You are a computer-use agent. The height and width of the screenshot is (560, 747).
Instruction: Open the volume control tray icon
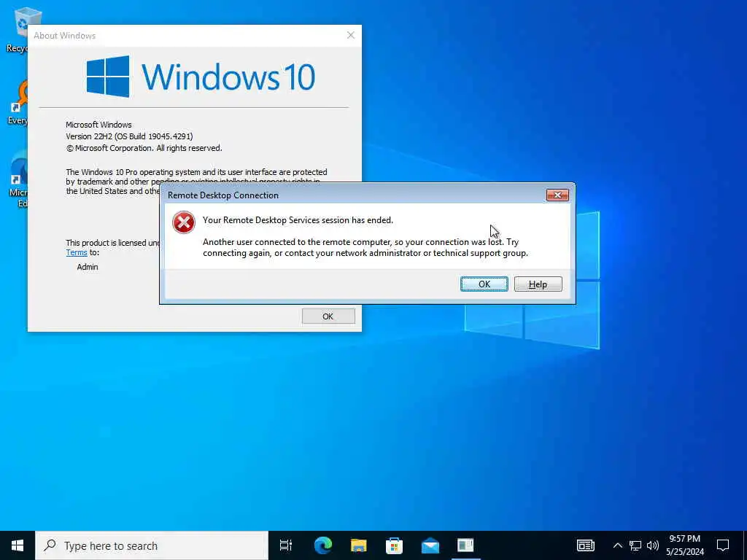653,545
